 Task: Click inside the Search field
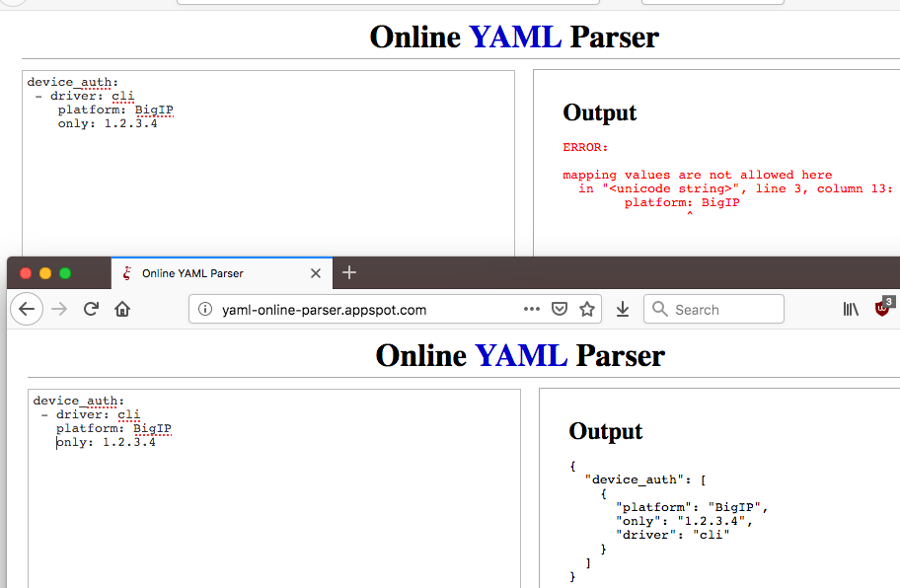pyautogui.click(x=713, y=309)
